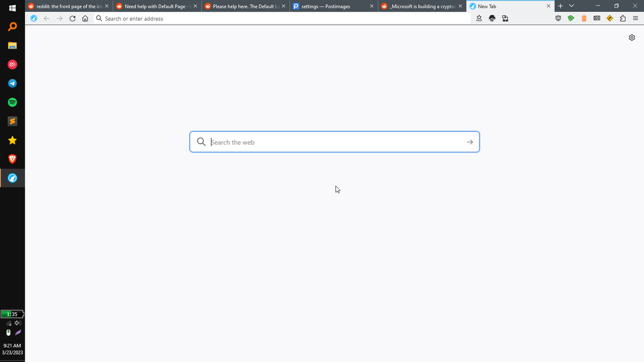Open the Extensions puzzle-piece menu
The height and width of the screenshot is (362, 644).
(x=623, y=18)
